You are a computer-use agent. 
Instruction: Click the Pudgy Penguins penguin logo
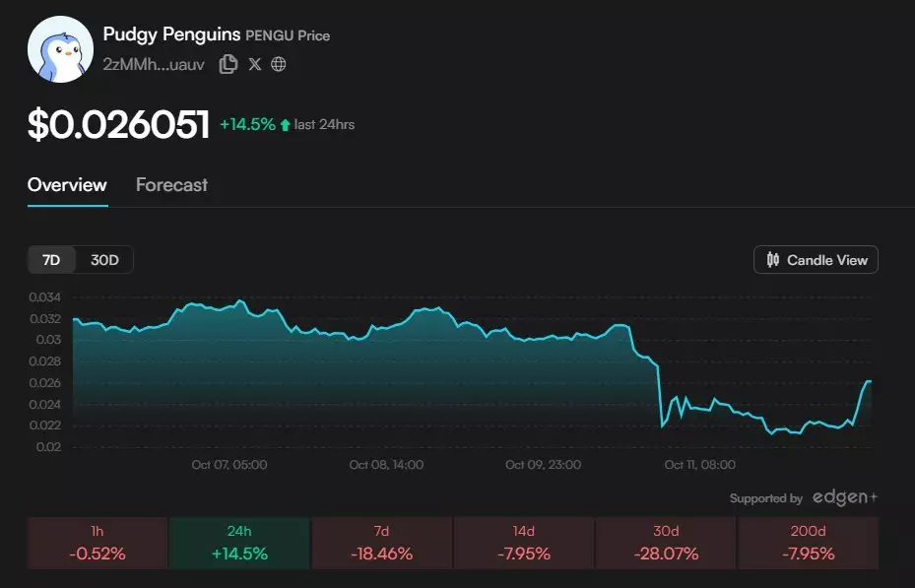(x=60, y=49)
